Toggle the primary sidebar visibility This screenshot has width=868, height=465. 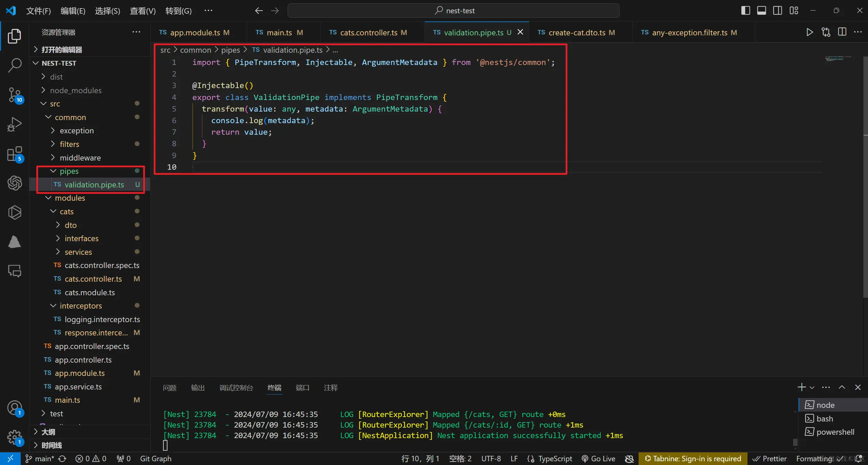[x=745, y=11]
